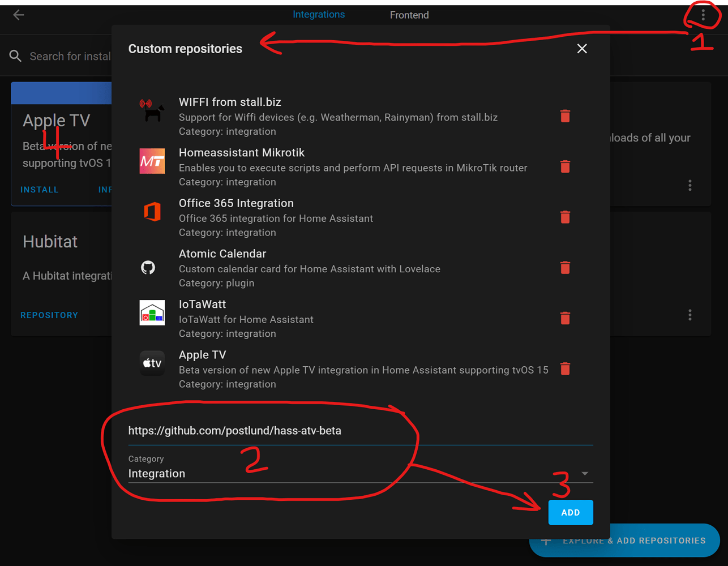This screenshot has height=566, width=728.
Task: Click the search installed repositories field
Action: point(70,56)
